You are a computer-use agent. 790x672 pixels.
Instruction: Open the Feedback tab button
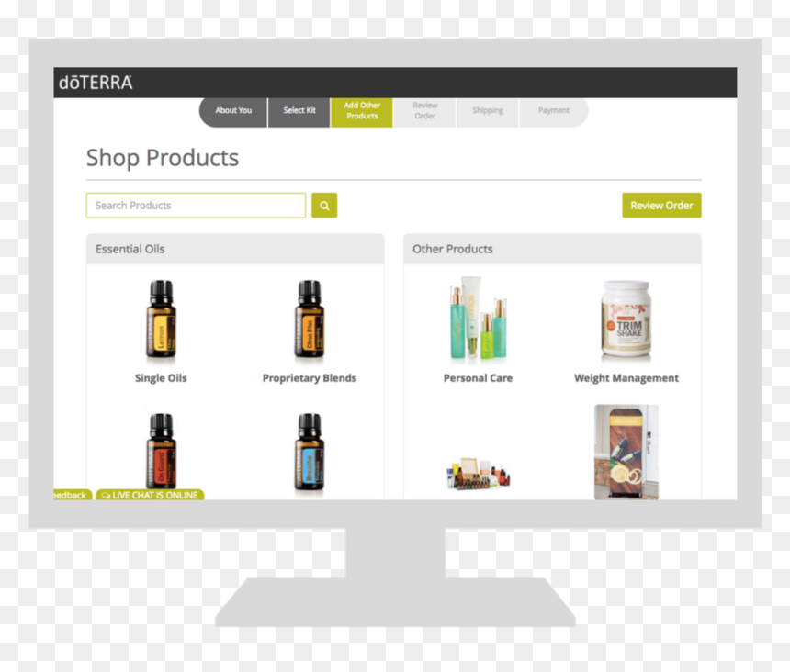[x=73, y=495]
